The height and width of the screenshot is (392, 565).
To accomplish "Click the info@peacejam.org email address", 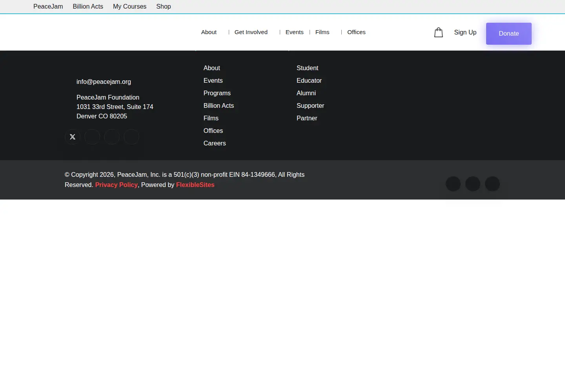I will tap(104, 82).
